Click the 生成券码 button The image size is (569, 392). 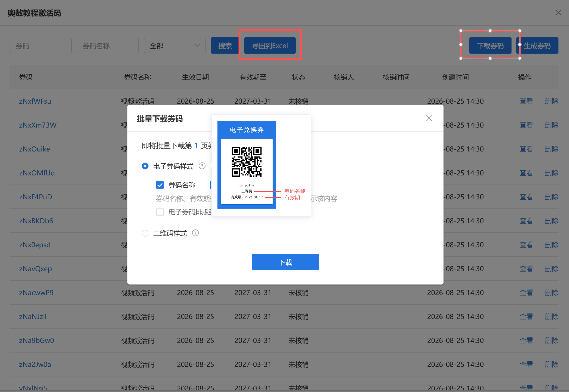pos(537,45)
